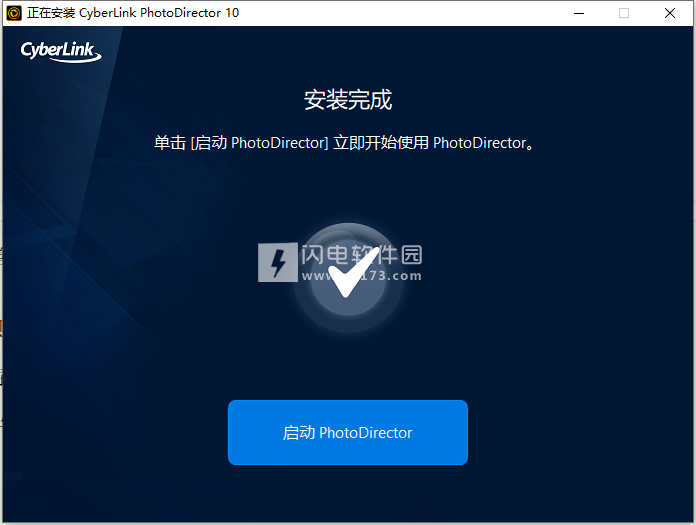The height and width of the screenshot is (525, 696).
Task: Close the PhotoDirector 10 installer window
Action: point(670,13)
